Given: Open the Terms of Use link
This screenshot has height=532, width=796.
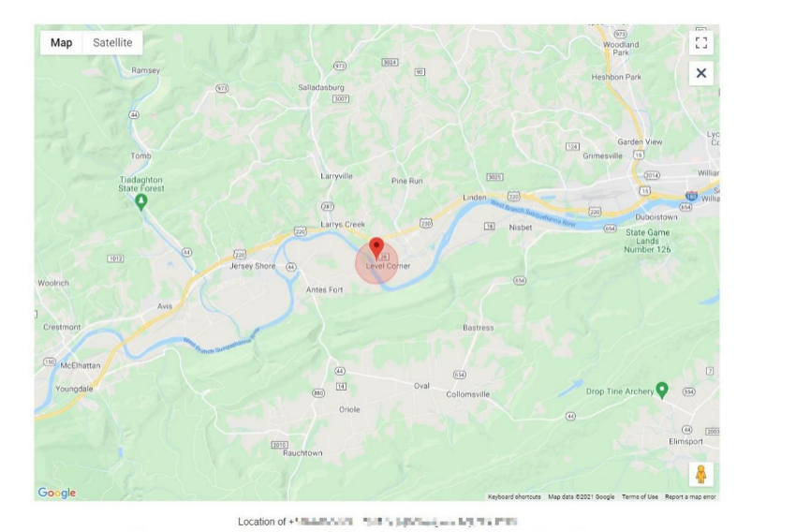Looking at the screenshot, I should [640, 497].
